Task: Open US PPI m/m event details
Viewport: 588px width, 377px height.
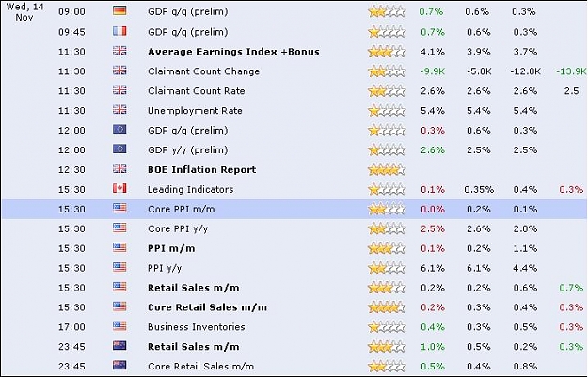Action: pyautogui.click(x=171, y=248)
